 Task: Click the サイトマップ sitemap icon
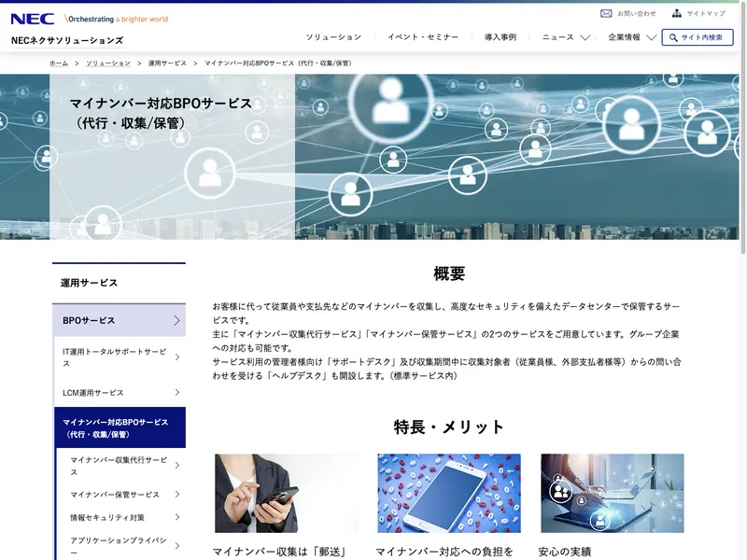coord(676,14)
